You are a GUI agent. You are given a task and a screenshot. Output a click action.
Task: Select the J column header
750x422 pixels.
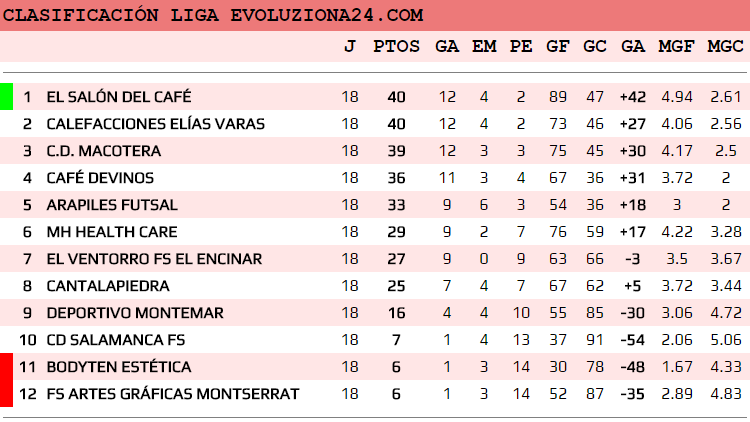click(x=349, y=46)
